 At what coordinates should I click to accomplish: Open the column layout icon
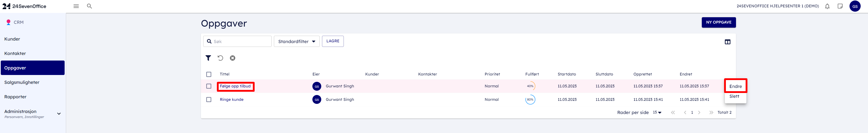point(727,42)
